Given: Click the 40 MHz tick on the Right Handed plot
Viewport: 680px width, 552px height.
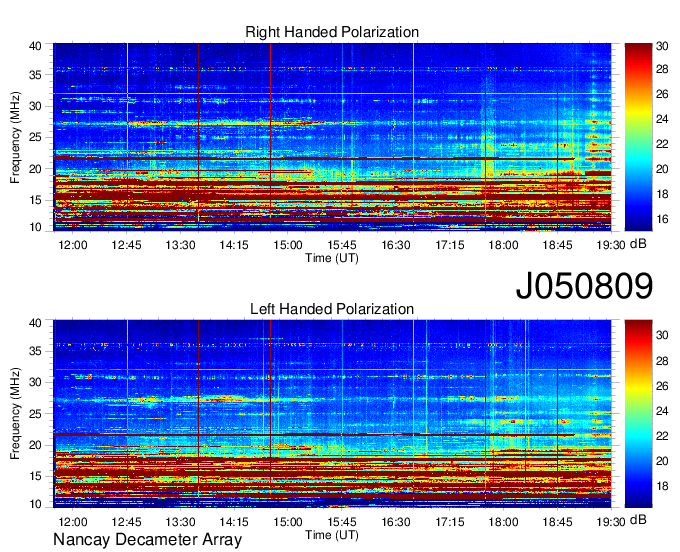Looking at the screenshot, I should pyautogui.click(x=35, y=46).
